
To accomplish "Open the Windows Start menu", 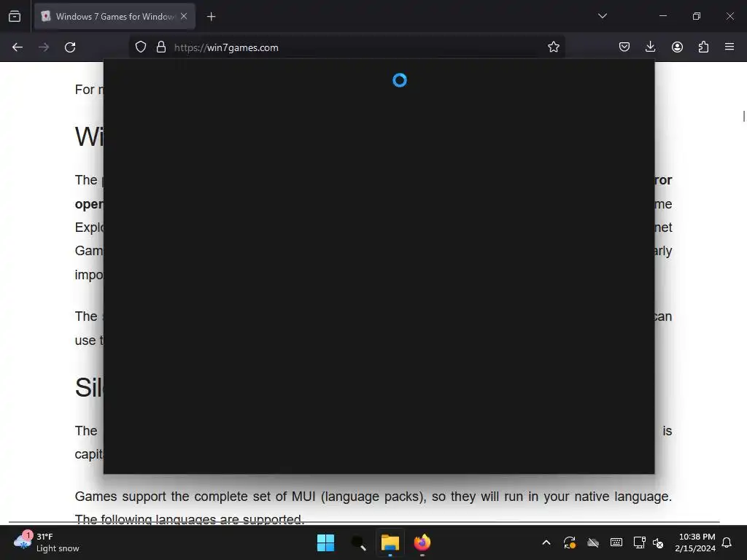I will click(x=326, y=542).
